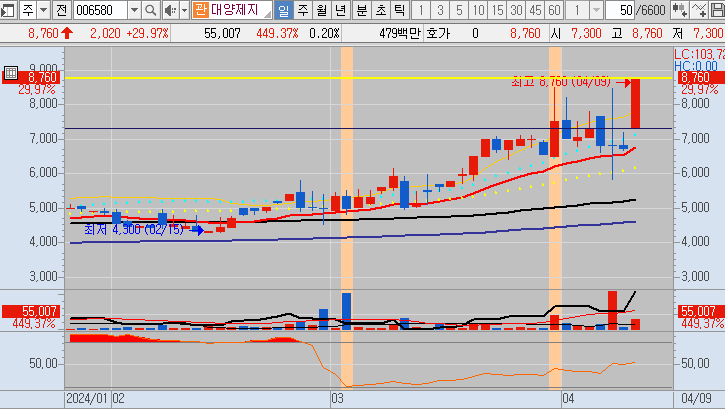Switch to the 분 minute chart period
The image size is (725, 409).
coord(362,10)
